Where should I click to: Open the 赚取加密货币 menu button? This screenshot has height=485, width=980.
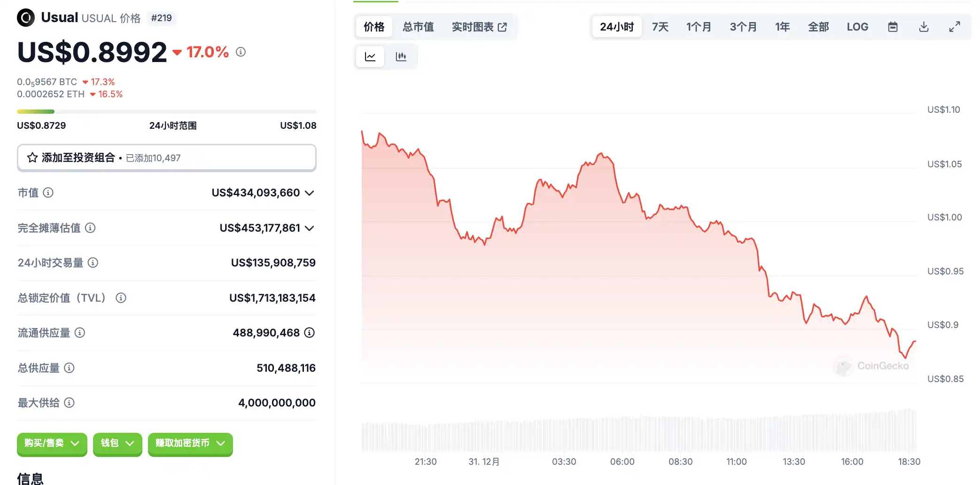(x=190, y=443)
